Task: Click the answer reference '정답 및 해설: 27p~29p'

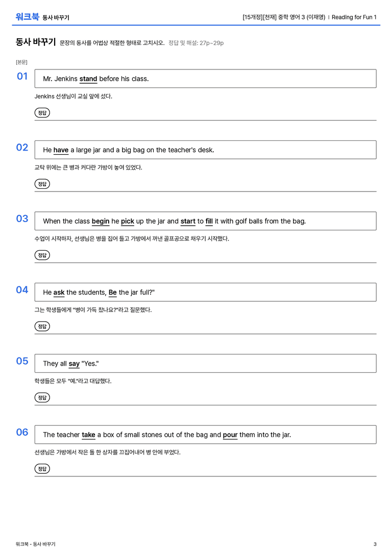Action: pos(196,43)
